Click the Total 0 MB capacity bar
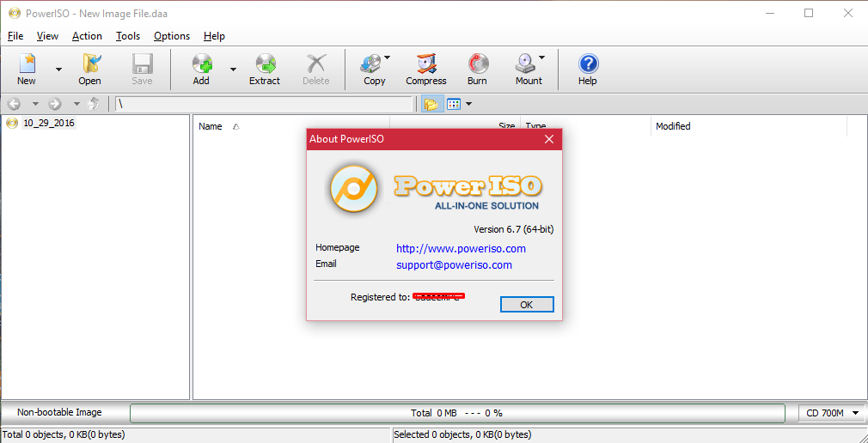Viewport: 868px width, 443px height. click(457, 413)
